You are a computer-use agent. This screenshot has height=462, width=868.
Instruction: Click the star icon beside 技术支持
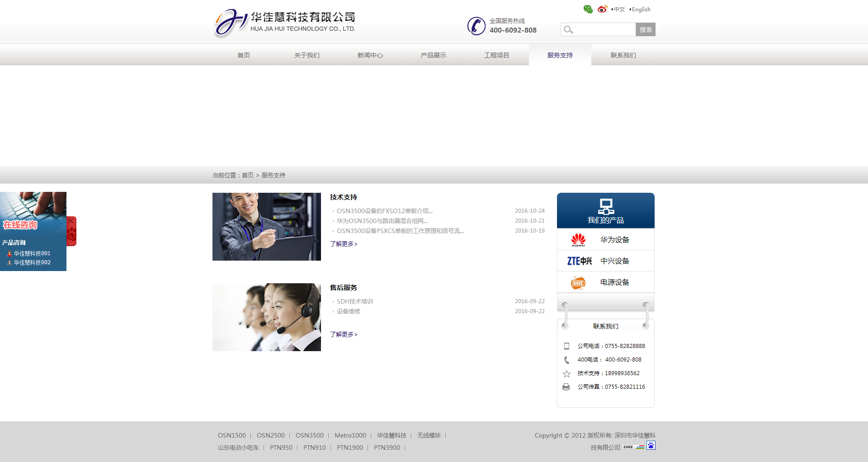566,374
